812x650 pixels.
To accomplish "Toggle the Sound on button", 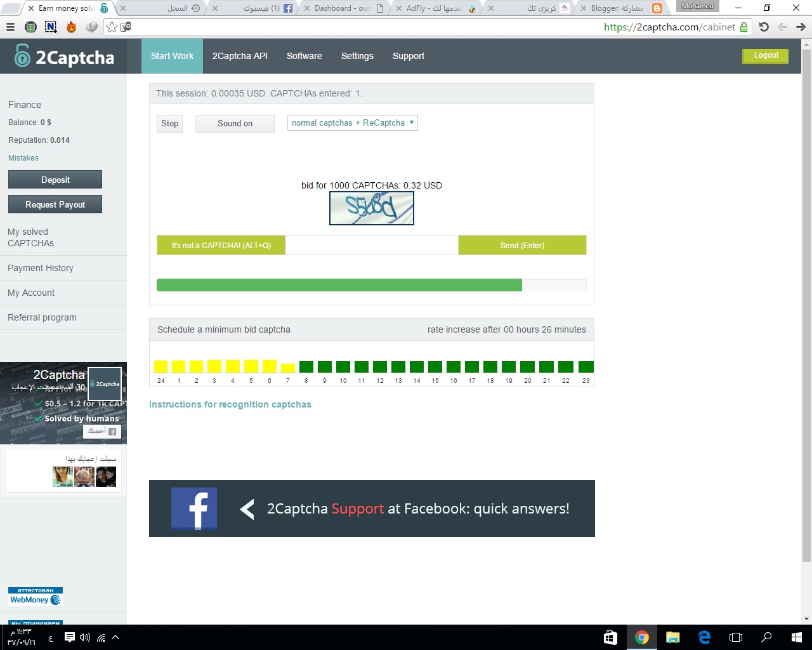I will 235,124.
